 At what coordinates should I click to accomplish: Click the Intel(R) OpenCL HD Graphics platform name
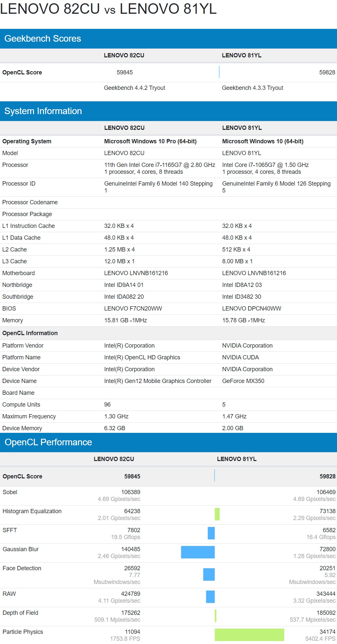pyautogui.click(x=142, y=357)
